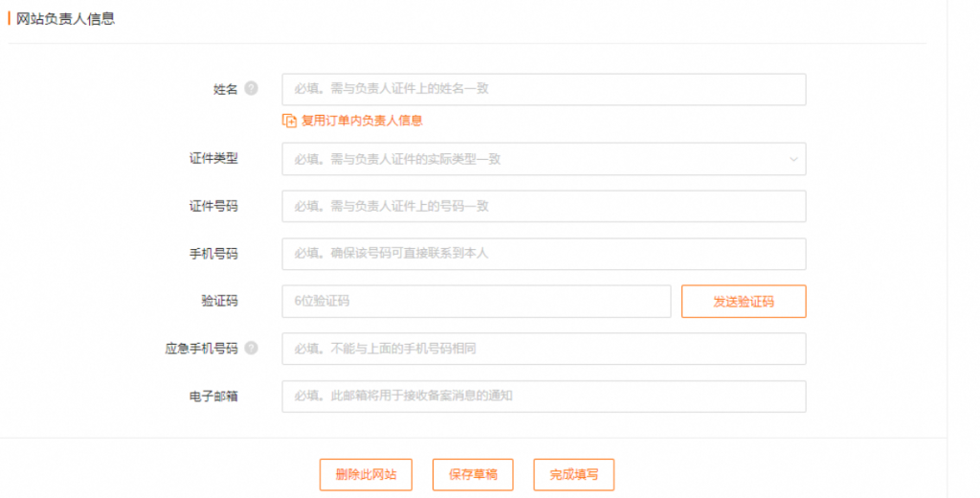Screen dimensions: 980x498
Task: Focus the 应急手机号码 input field
Action: (543, 349)
